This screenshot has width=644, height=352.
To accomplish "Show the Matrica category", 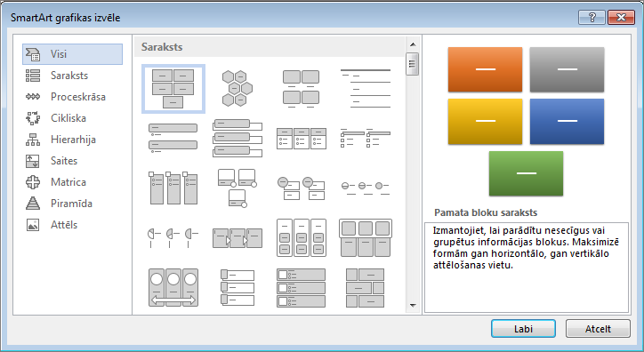I will point(72,182).
